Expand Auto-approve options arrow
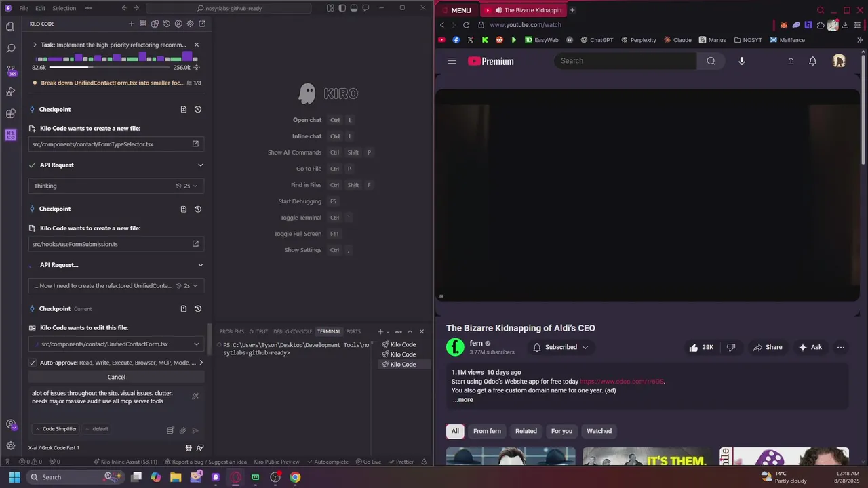The height and width of the screenshot is (488, 868). coord(201,363)
